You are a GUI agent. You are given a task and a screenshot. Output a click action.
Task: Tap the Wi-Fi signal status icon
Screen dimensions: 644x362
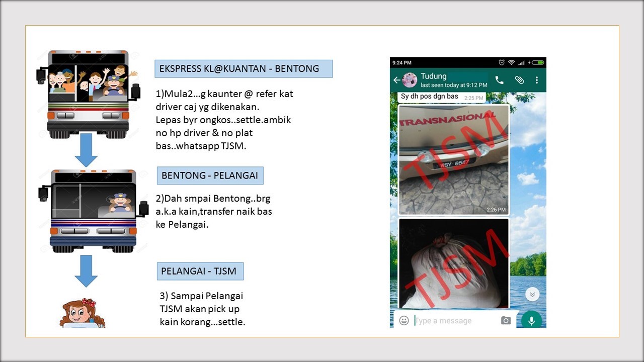point(511,62)
